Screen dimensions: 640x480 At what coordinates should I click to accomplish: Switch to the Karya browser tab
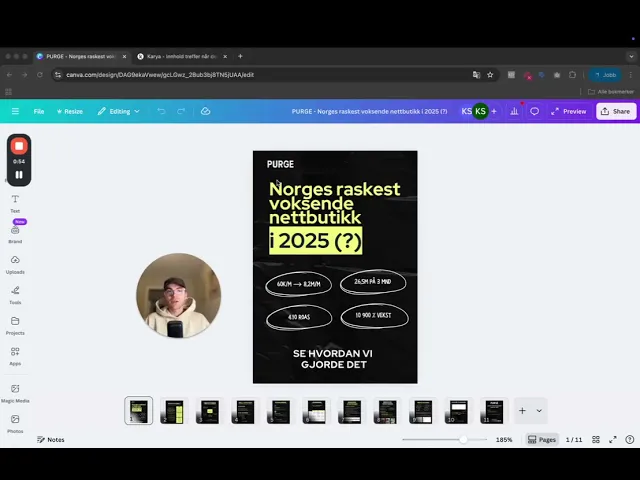(x=181, y=56)
